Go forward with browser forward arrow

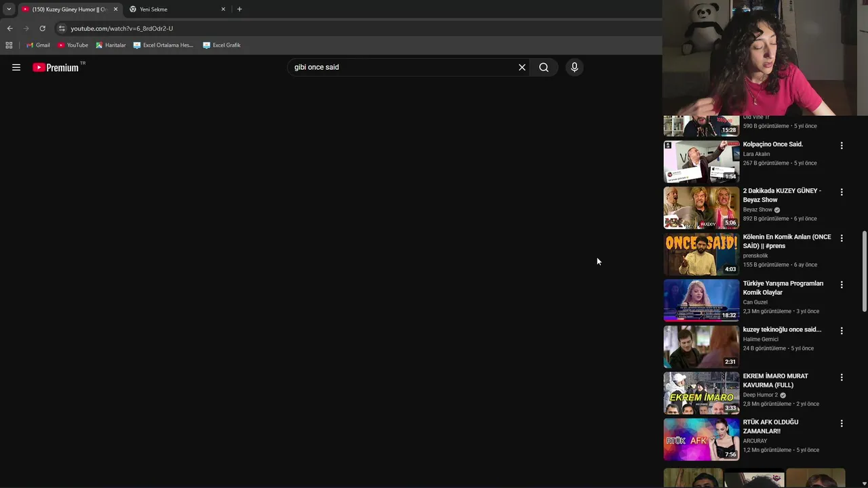pyautogui.click(x=26, y=28)
